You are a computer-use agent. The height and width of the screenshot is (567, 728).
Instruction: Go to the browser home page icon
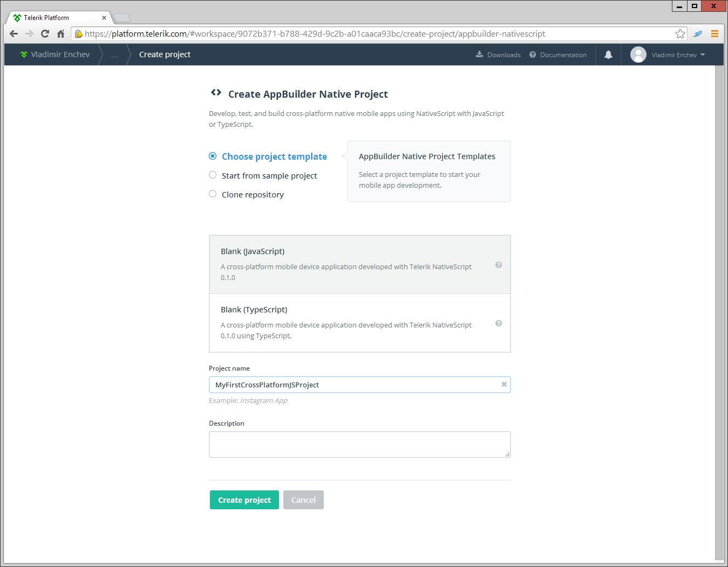(61, 33)
